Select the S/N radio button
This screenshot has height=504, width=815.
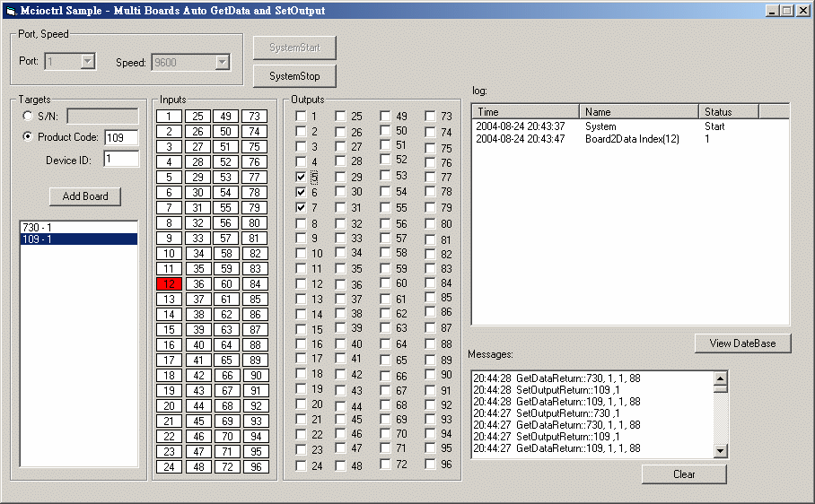point(29,117)
